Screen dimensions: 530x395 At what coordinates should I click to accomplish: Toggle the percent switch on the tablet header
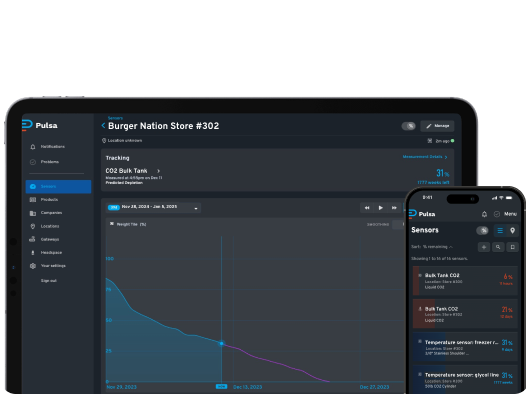[409, 126]
